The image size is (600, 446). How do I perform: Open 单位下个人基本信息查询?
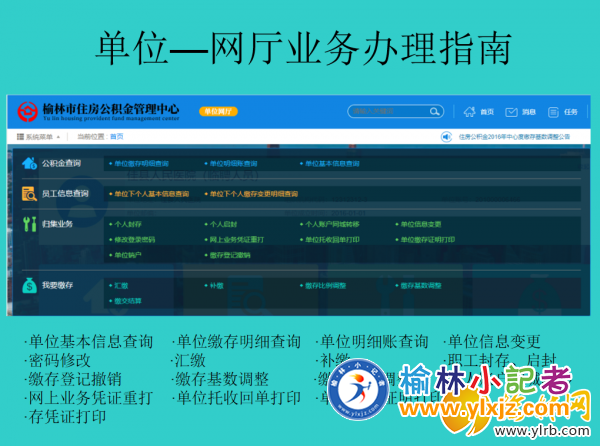coord(152,194)
